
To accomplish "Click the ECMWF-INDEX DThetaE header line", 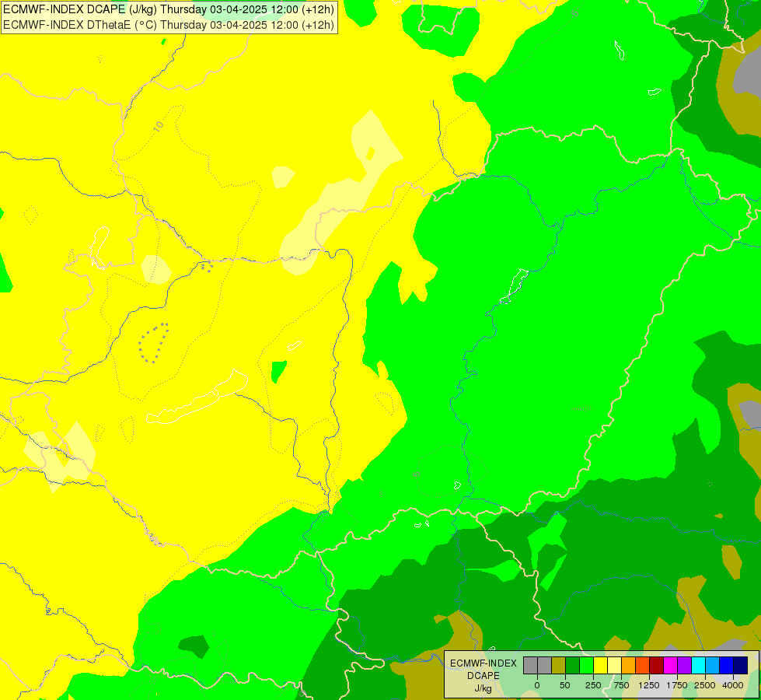I will (x=169, y=25).
